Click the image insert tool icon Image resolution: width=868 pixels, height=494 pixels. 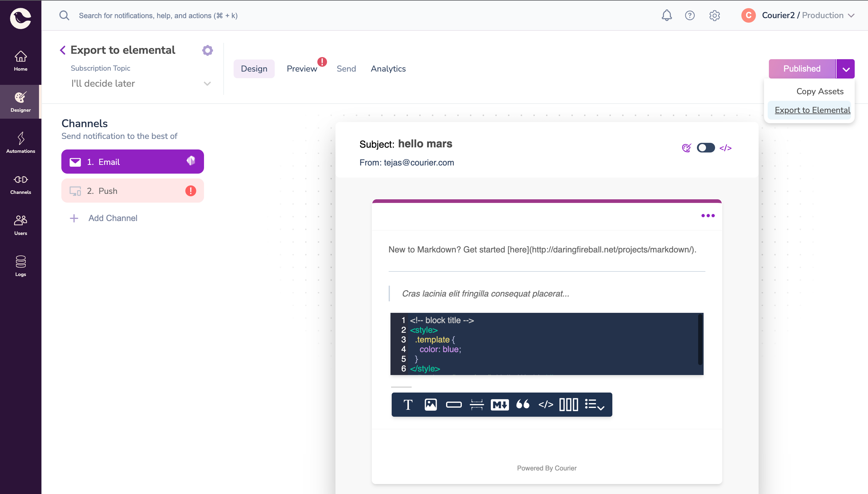point(430,405)
